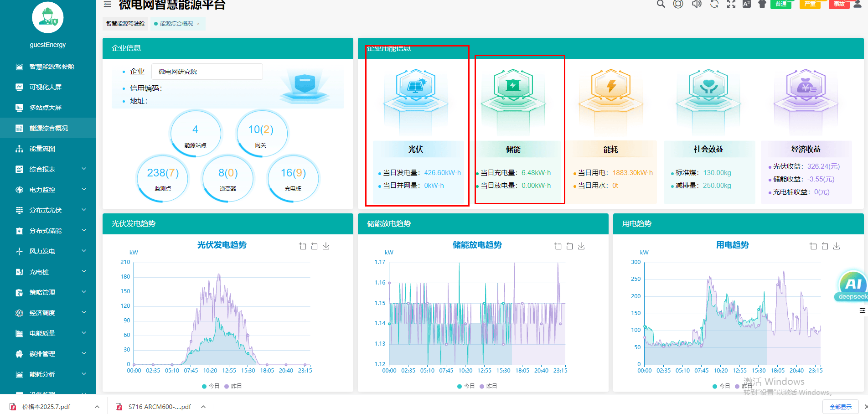Click the red 事故 alarm button
This screenshot has height=414, width=868.
839,4
